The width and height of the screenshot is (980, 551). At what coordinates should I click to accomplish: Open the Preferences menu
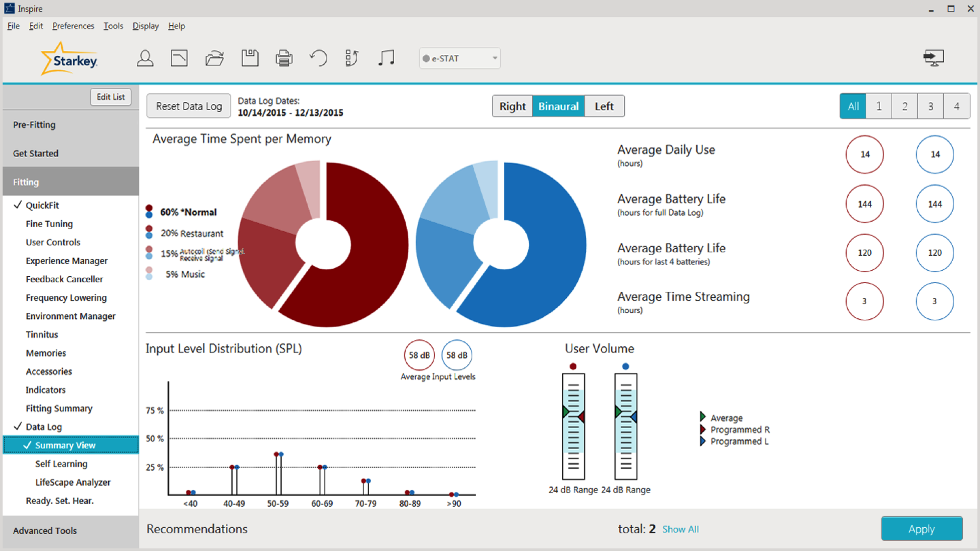pyautogui.click(x=72, y=25)
